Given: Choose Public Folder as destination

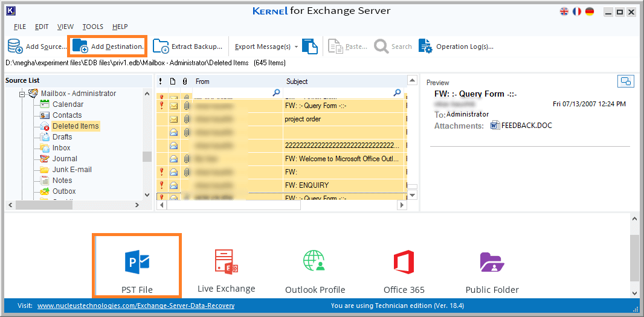Looking at the screenshot, I should point(492,272).
